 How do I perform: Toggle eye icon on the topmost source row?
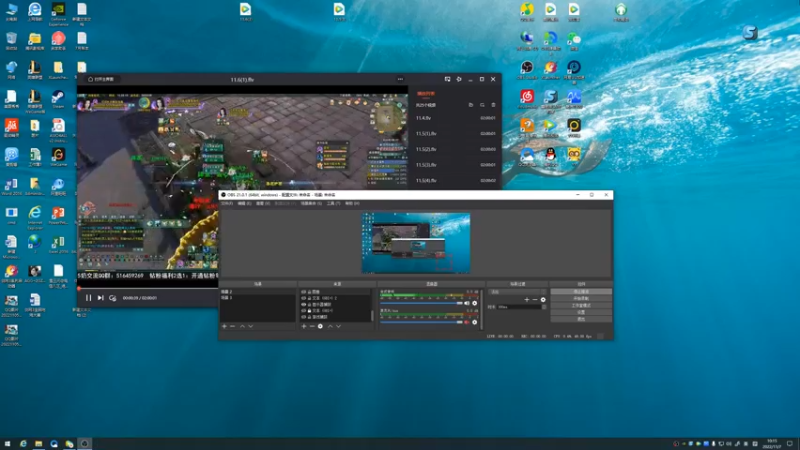[304, 292]
